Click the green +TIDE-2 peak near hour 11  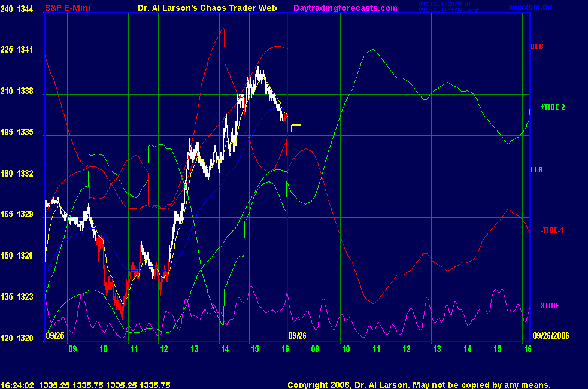click(x=372, y=50)
